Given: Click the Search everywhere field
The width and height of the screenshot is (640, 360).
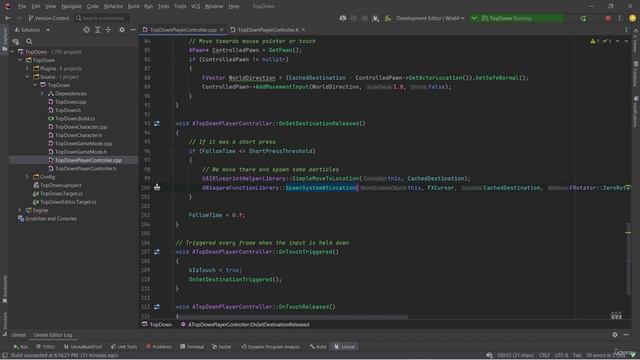Looking at the screenshot, I should [102, 18].
